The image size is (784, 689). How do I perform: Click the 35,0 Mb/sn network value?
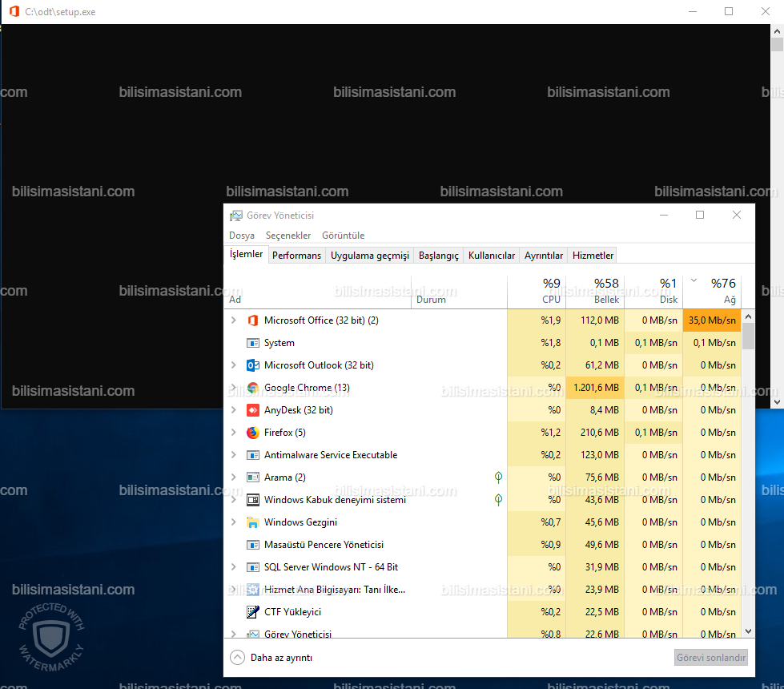[712, 320]
